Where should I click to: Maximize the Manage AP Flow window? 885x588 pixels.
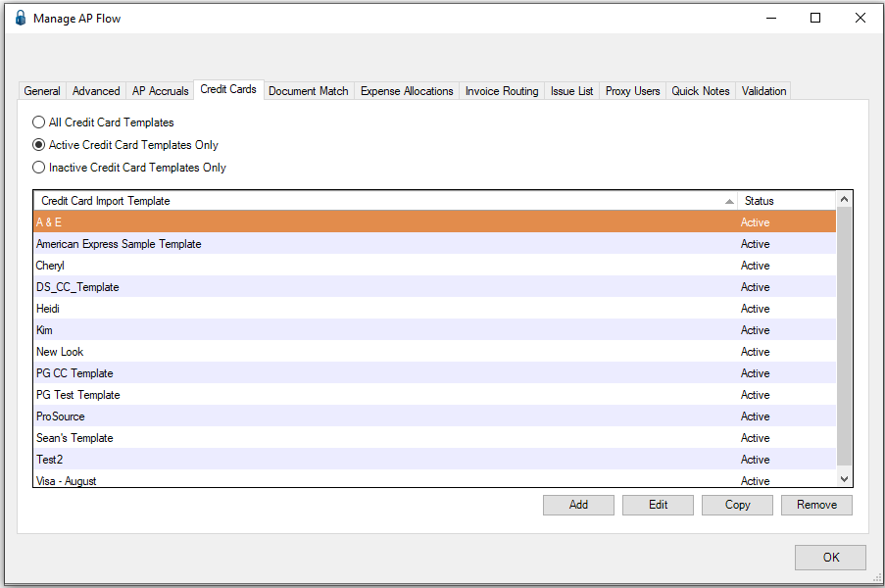[815, 18]
